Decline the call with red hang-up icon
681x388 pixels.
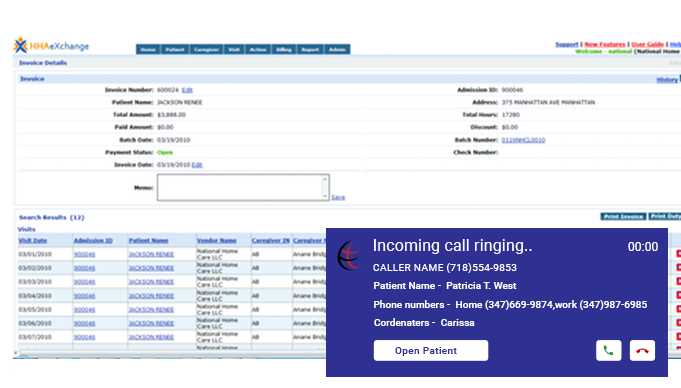click(642, 351)
